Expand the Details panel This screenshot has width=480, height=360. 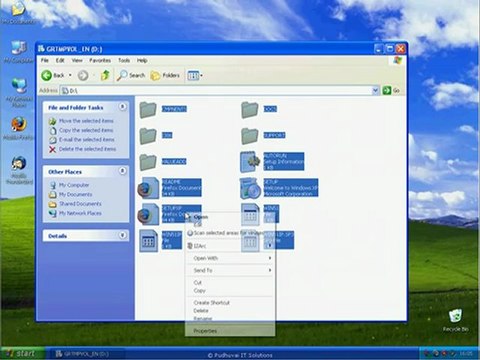(x=122, y=235)
